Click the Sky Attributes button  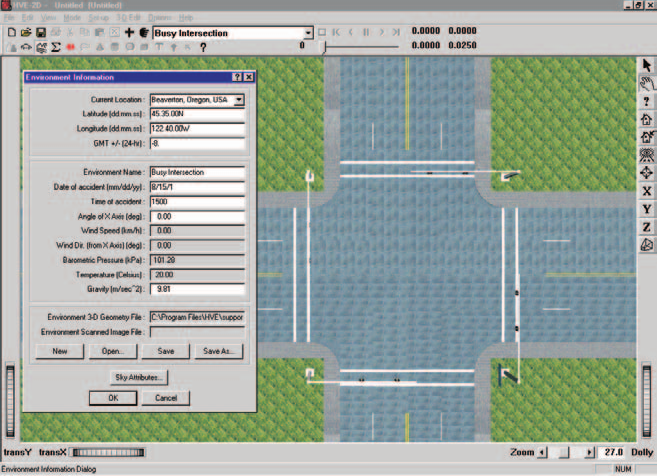tap(139, 378)
